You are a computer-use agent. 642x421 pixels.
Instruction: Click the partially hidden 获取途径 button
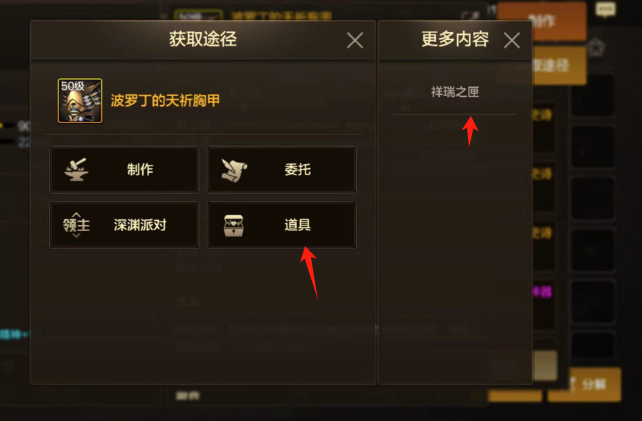point(558,65)
